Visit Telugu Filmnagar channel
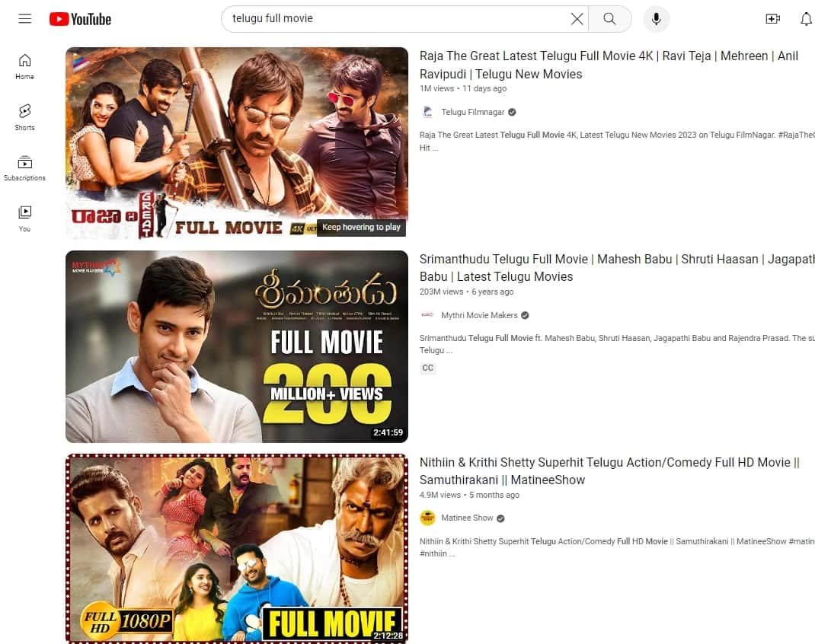815x644 pixels. [473, 112]
